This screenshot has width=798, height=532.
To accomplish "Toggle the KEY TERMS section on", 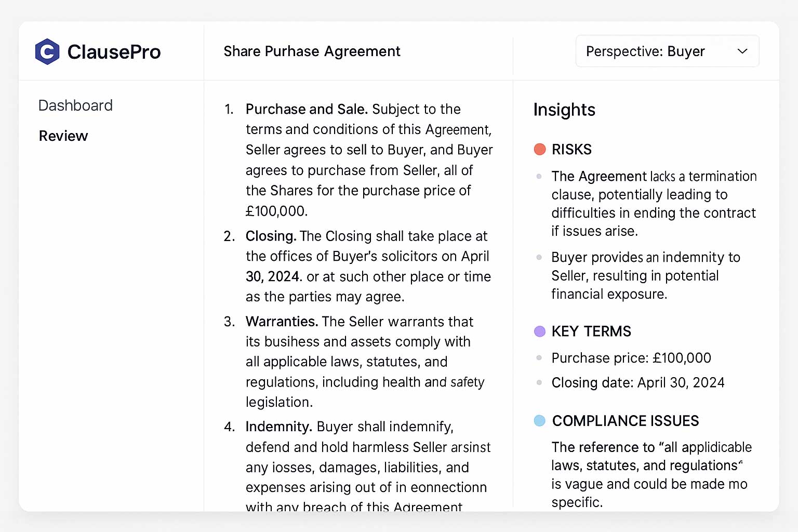I will pos(591,331).
